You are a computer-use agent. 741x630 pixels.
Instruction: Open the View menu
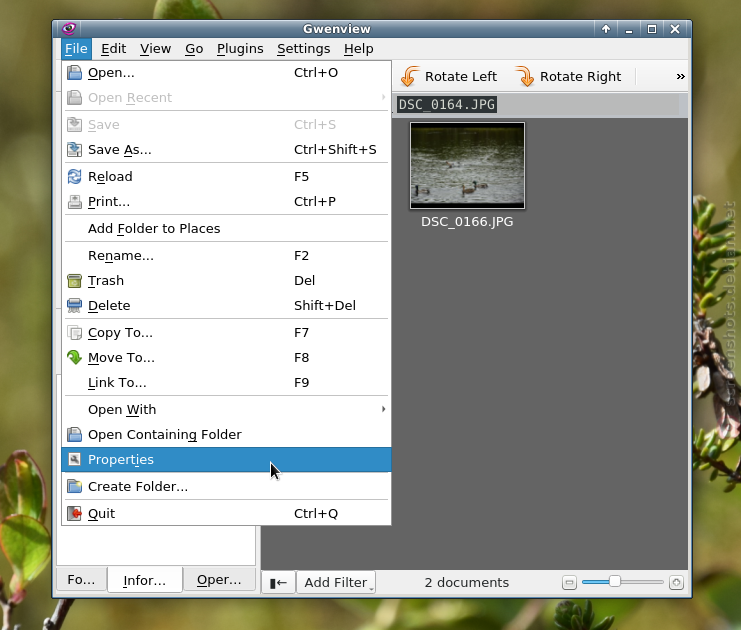[155, 49]
